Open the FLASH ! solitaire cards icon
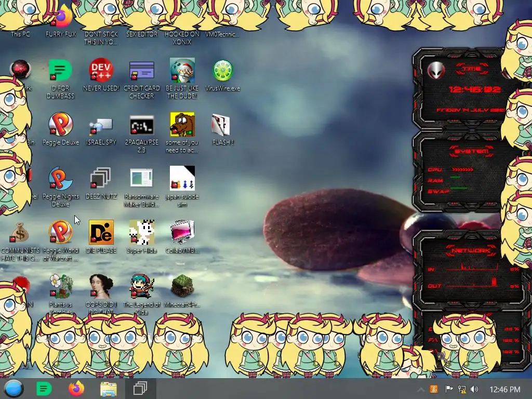This screenshot has height=399, width=532. [x=221, y=125]
